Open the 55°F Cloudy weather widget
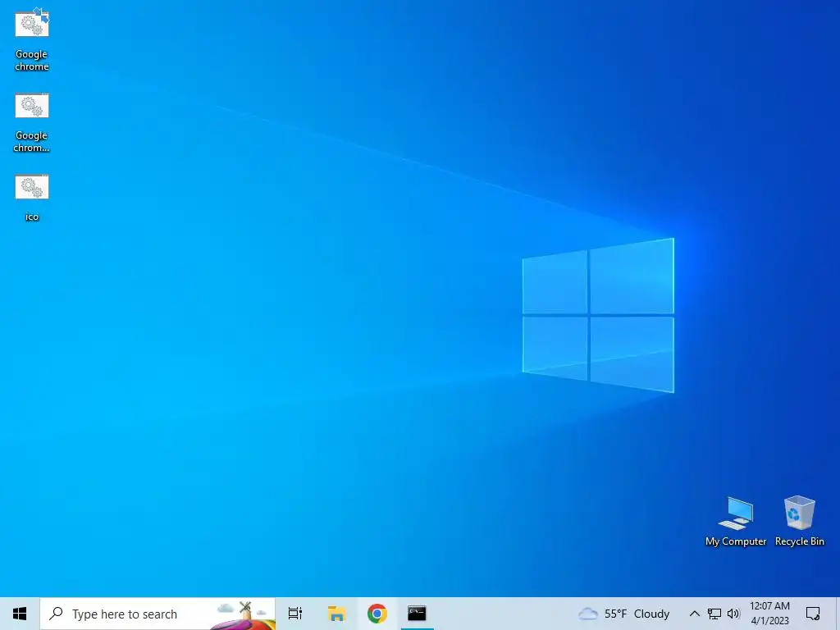This screenshot has height=630, width=840. (624, 614)
